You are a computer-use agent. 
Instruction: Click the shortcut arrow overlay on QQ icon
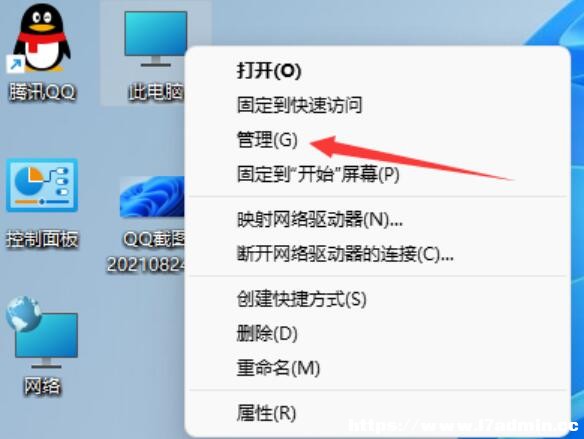tap(15, 65)
